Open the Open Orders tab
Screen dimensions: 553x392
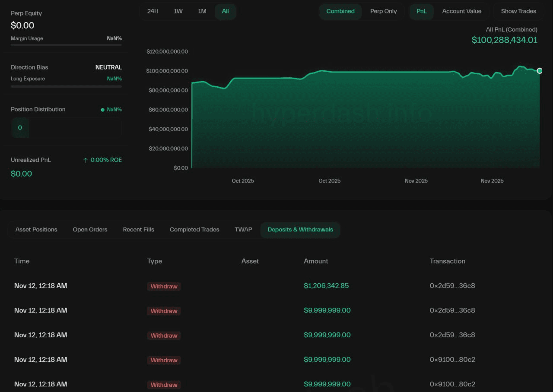click(x=90, y=230)
